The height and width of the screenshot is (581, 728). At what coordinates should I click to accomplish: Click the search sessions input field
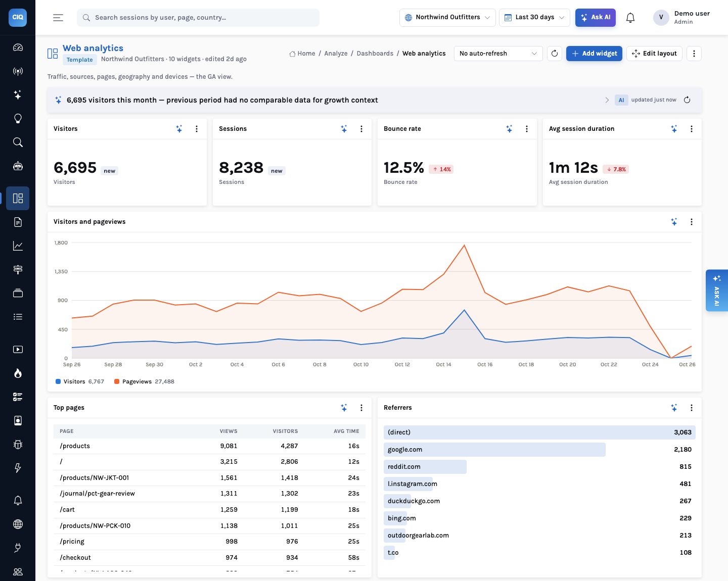198,18
